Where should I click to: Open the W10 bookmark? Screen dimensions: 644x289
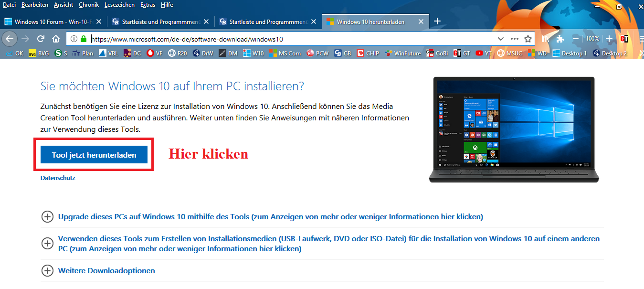click(253, 54)
